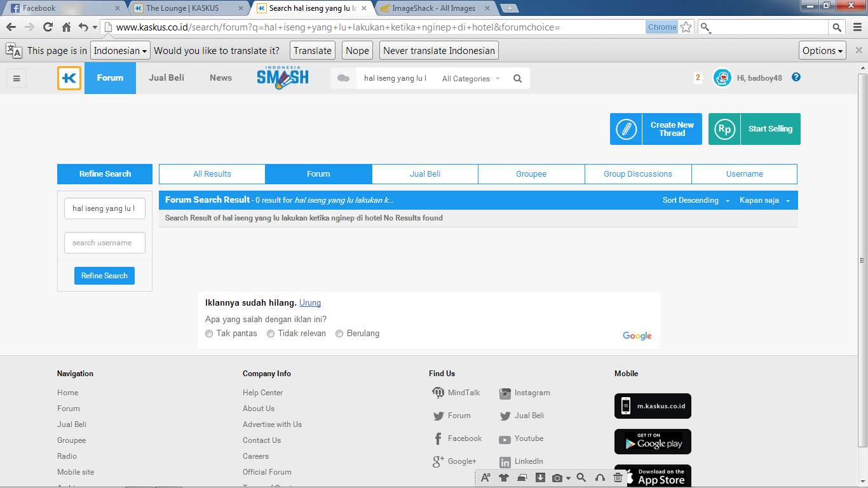The image size is (868, 488).
Task: Click the search username input field
Action: click(105, 243)
